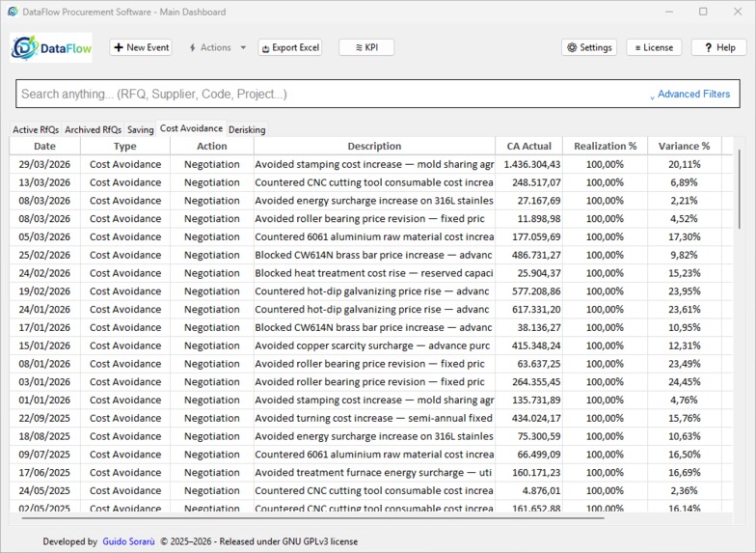Open the License dialog

click(x=654, y=47)
